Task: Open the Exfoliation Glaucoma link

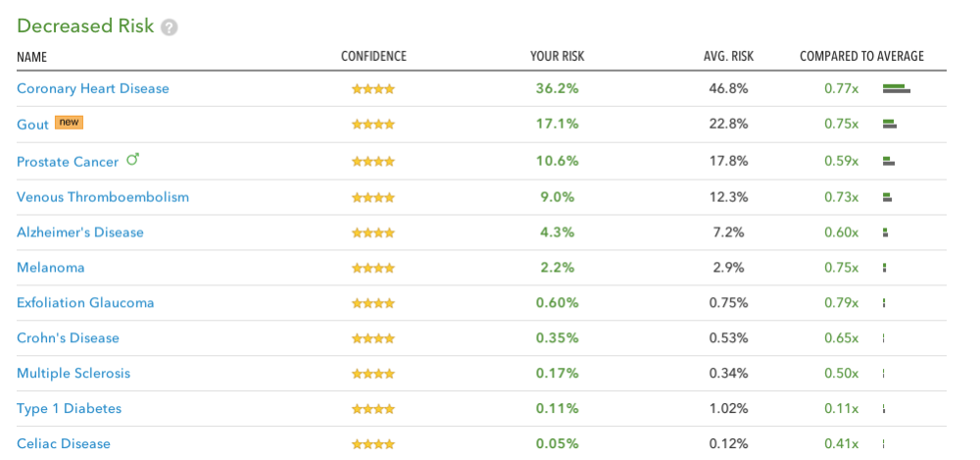Action: pos(85,303)
